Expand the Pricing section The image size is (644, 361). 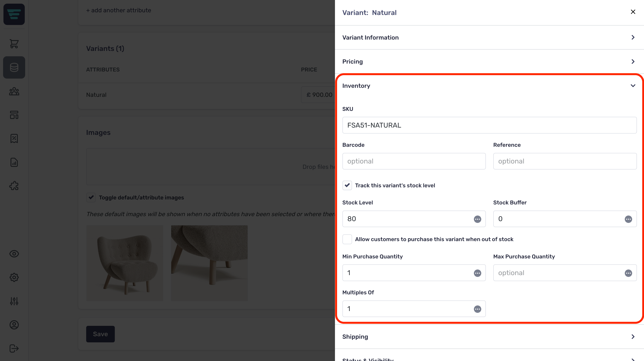489,61
